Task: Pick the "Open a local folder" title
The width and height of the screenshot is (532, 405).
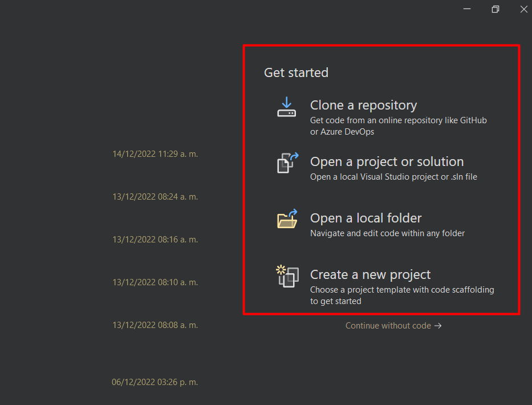Action: pyautogui.click(x=366, y=218)
